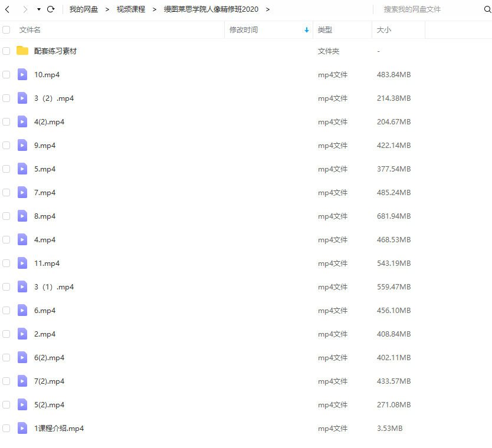
Task: Click the refresh icon in the toolbar
Action: (x=51, y=9)
